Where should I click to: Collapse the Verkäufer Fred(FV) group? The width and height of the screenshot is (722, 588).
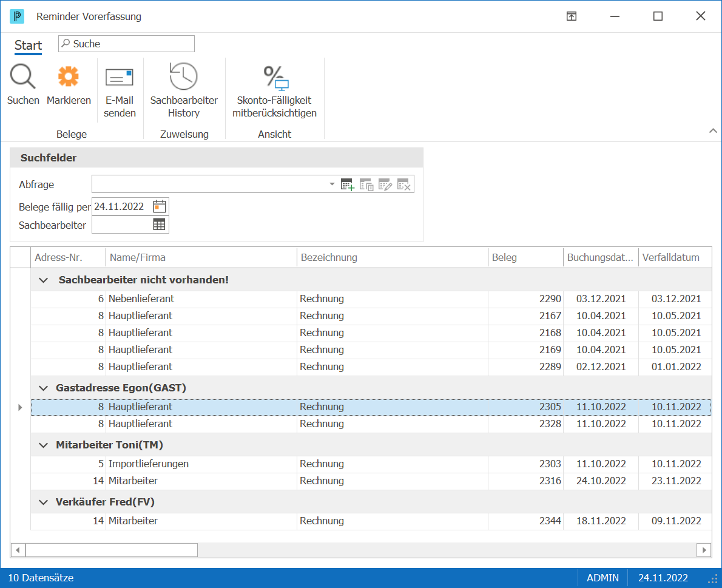click(43, 502)
